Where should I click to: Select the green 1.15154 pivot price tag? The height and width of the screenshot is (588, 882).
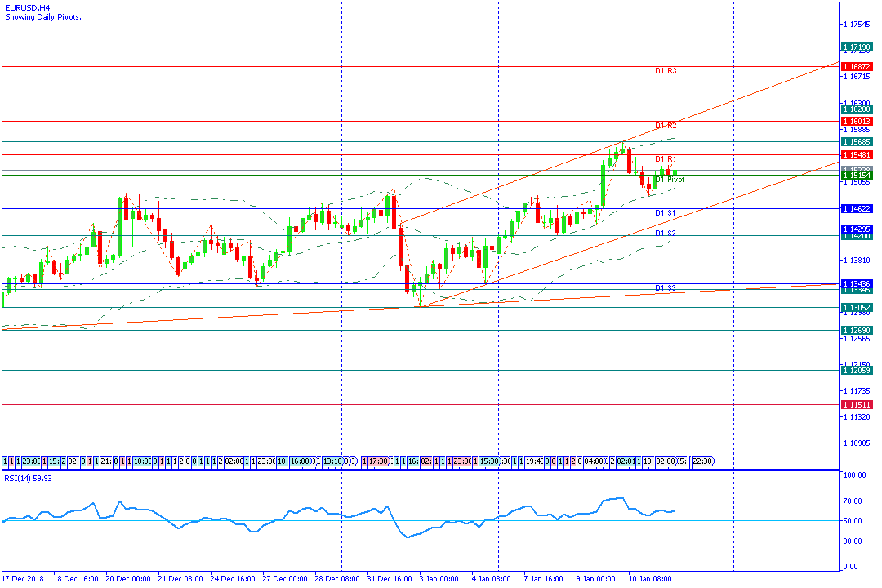pyautogui.click(x=857, y=176)
